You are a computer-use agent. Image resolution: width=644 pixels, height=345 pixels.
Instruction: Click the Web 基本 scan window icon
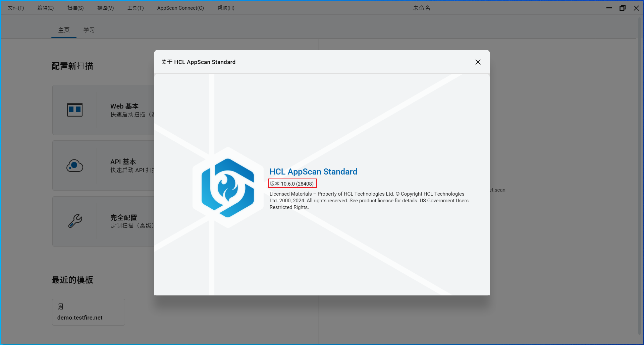75,110
